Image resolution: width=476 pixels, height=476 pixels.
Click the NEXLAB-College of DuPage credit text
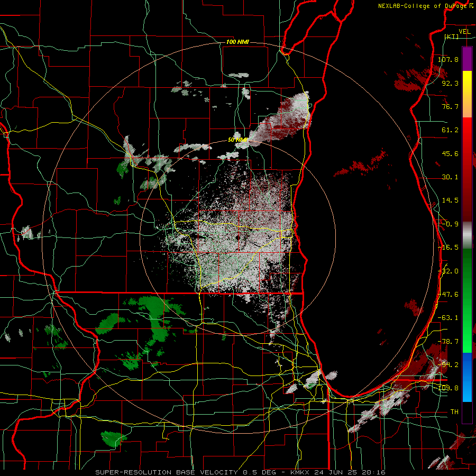point(422,6)
